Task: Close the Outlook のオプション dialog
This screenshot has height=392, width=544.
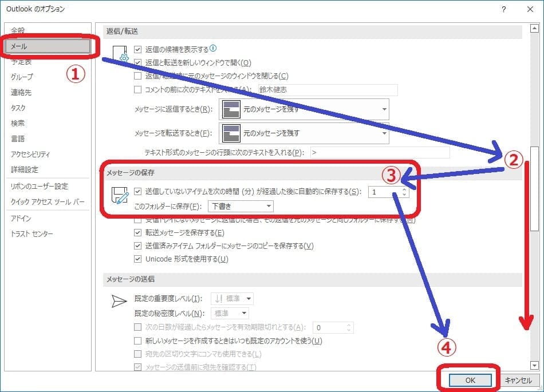Action: pos(530,9)
